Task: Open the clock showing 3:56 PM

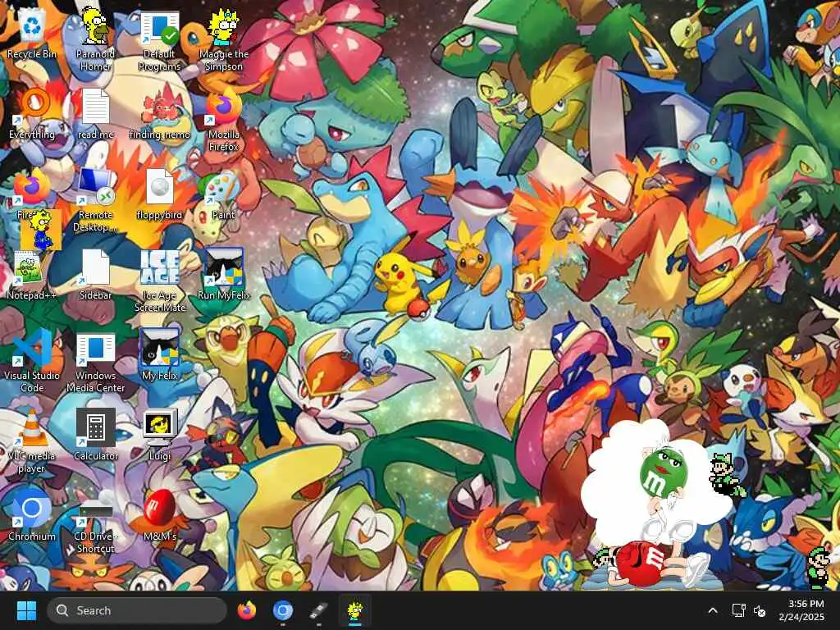Action: [802, 610]
